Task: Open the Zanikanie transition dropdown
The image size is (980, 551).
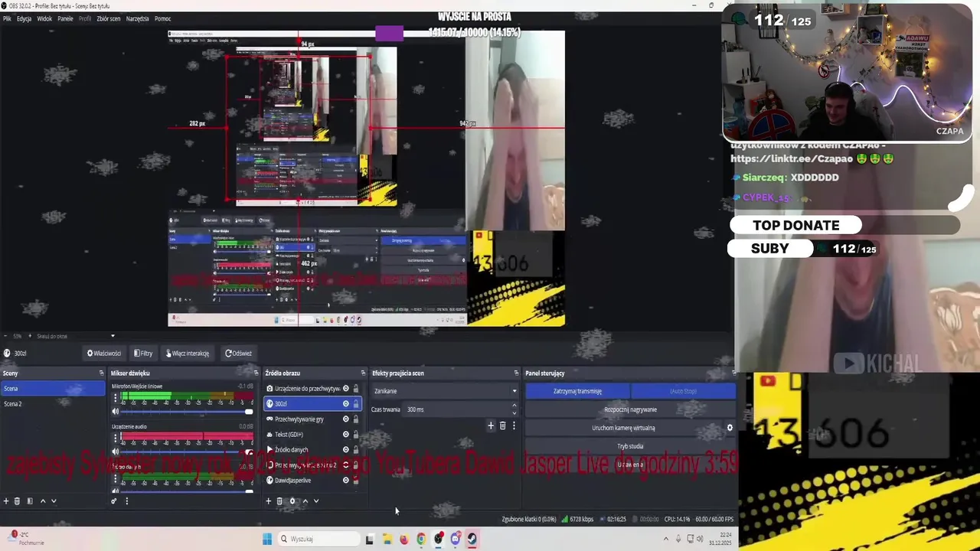Action: (x=445, y=391)
